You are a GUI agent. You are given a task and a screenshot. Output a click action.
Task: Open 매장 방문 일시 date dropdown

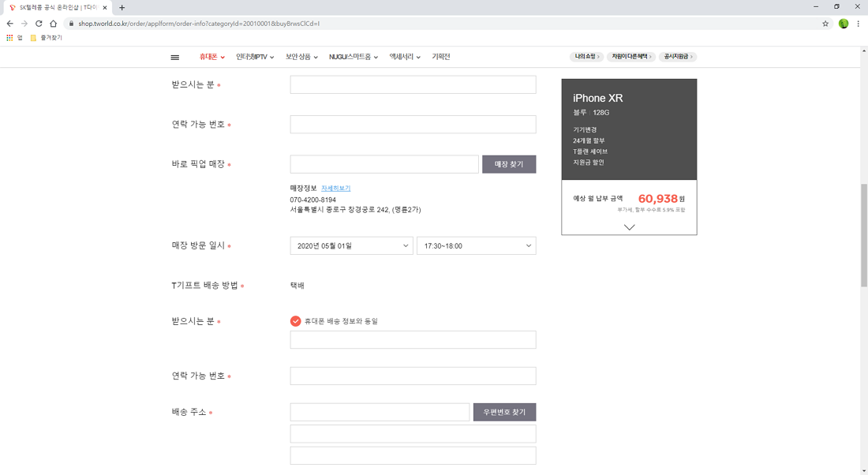tap(351, 246)
